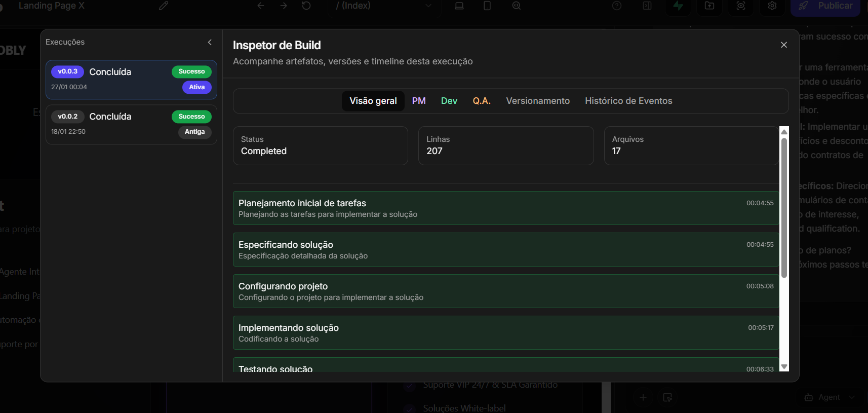The image size is (868, 413).
Task: Click the help question mark icon
Action: coord(616,6)
